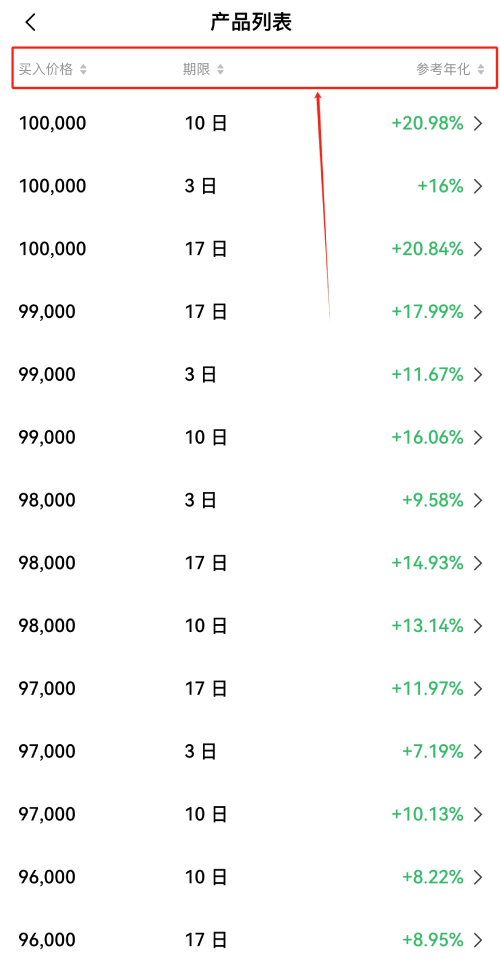Viewport: 500px width, 974px height.
Task: Click the 买入价格 column header
Action: (46, 69)
